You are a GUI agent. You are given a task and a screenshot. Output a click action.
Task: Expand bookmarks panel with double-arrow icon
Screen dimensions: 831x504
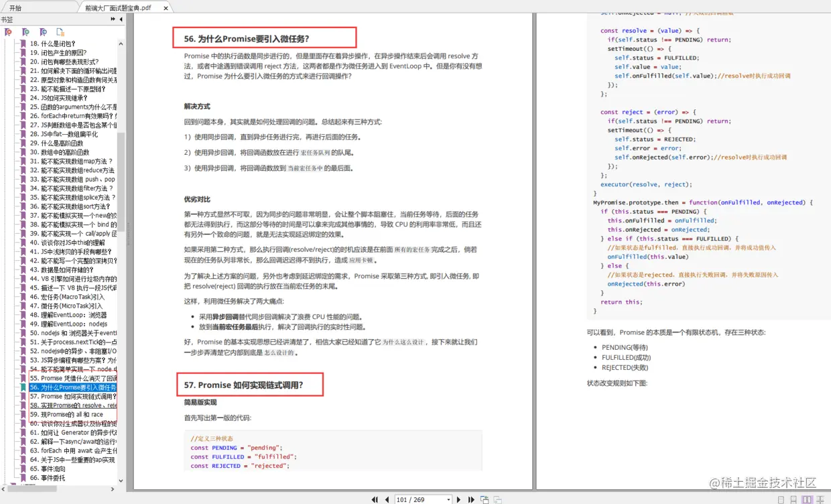113,19
